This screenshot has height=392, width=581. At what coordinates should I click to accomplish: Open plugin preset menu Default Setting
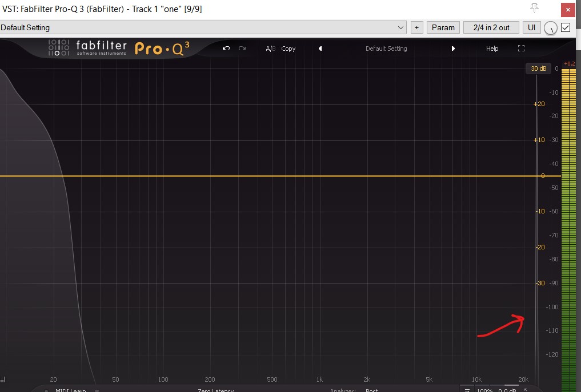tap(386, 49)
